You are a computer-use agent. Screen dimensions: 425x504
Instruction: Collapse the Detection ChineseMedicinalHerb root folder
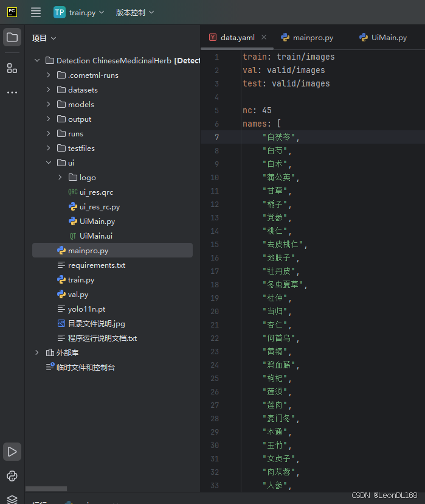pos(37,60)
